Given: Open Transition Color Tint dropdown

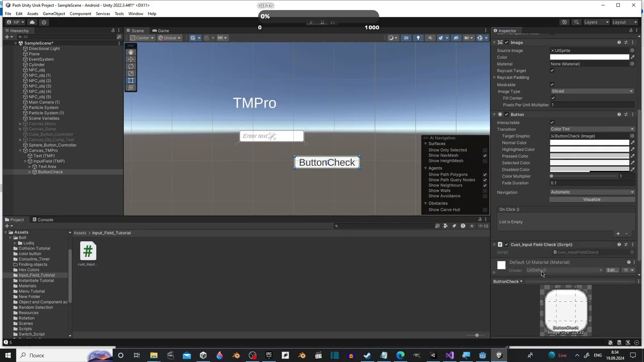Looking at the screenshot, I should (x=592, y=129).
